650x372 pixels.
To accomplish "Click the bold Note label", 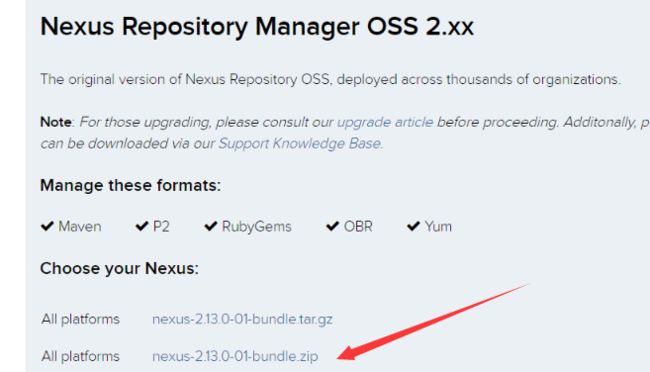I will [56, 122].
